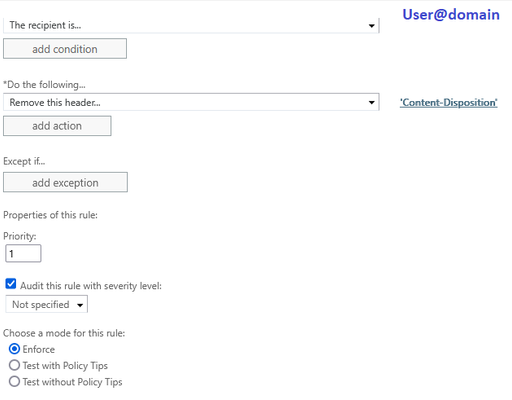Click the add action button
This screenshot has width=512, height=400.
57,126
